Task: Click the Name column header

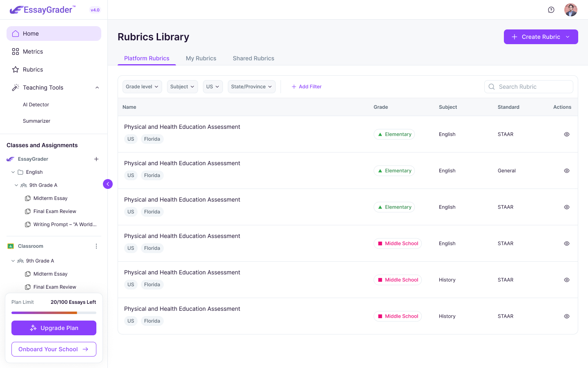Action: (129, 107)
